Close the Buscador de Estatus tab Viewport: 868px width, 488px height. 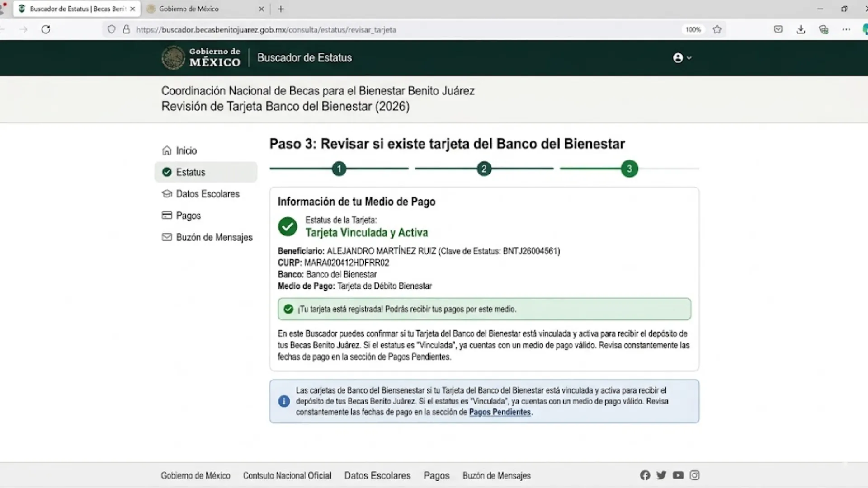point(132,9)
